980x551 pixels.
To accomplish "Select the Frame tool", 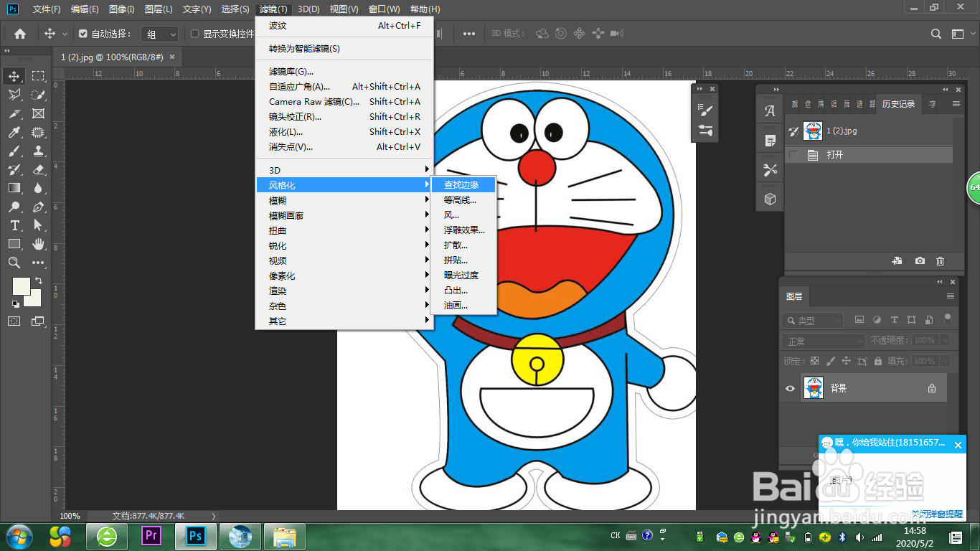I will (x=38, y=113).
